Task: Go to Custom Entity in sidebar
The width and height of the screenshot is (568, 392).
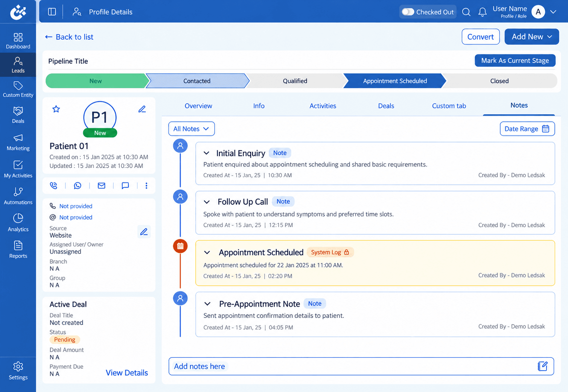Action: pyautogui.click(x=18, y=90)
